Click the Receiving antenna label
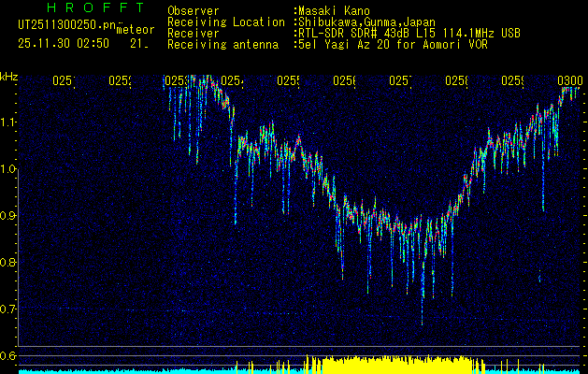Image resolution: width=588 pixels, height=374 pixels. [223, 45]
